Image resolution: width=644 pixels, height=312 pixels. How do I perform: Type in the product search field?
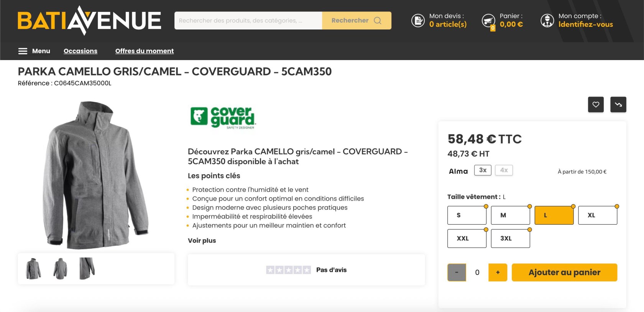(x=248, y=21)
